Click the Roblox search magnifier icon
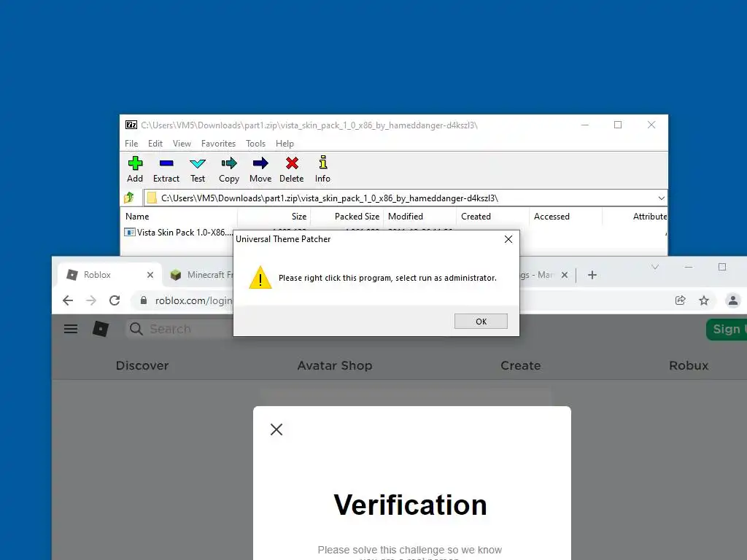The width and height of the screenshot is (747, 560). tap(136, 329)
